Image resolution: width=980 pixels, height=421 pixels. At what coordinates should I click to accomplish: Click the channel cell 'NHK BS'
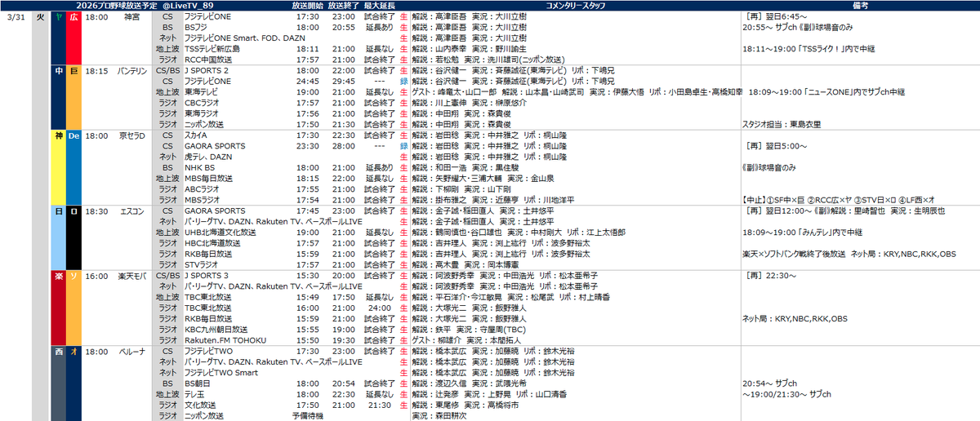pyautogui.click(x=200, y=166)
